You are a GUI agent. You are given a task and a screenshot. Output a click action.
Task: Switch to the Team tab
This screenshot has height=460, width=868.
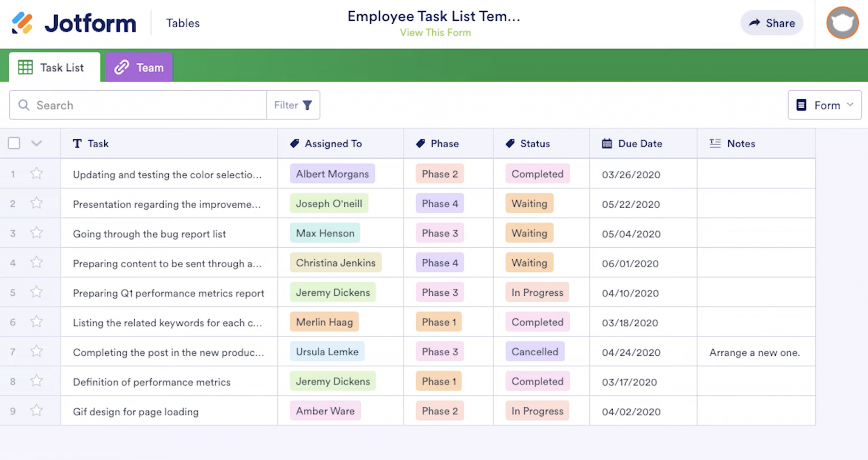click(139, 67)
